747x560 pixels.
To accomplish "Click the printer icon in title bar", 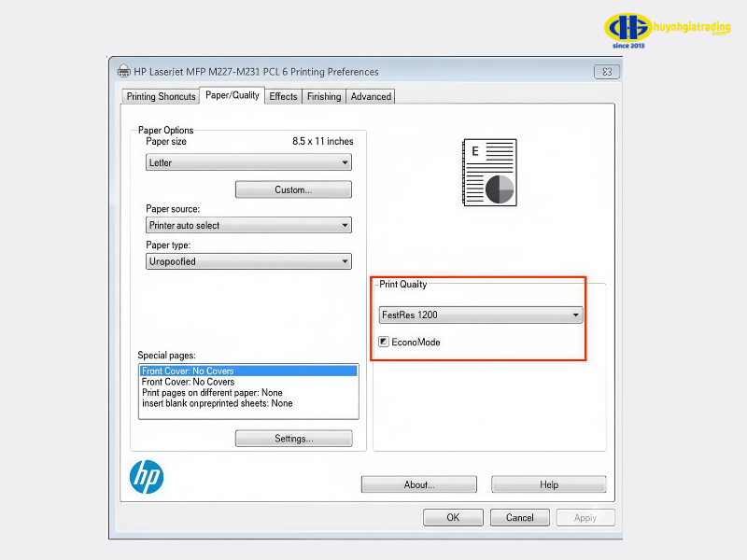I will click(x=124, y=72).
